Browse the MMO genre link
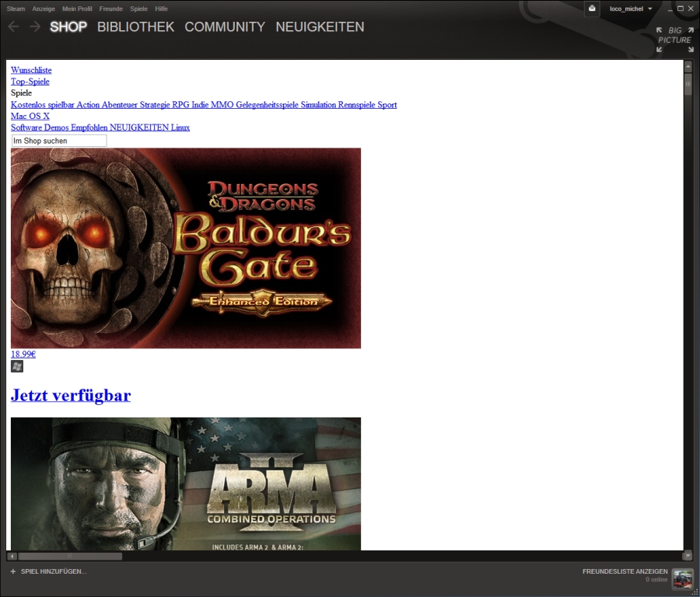This screenshot has height=597, width=700. [222, 105]
